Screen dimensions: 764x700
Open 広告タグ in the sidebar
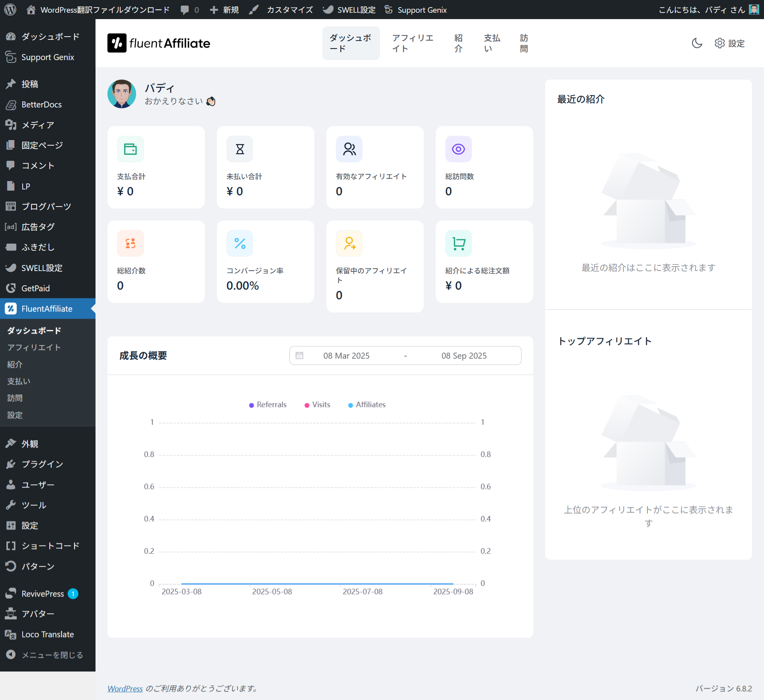click(48, 227)
